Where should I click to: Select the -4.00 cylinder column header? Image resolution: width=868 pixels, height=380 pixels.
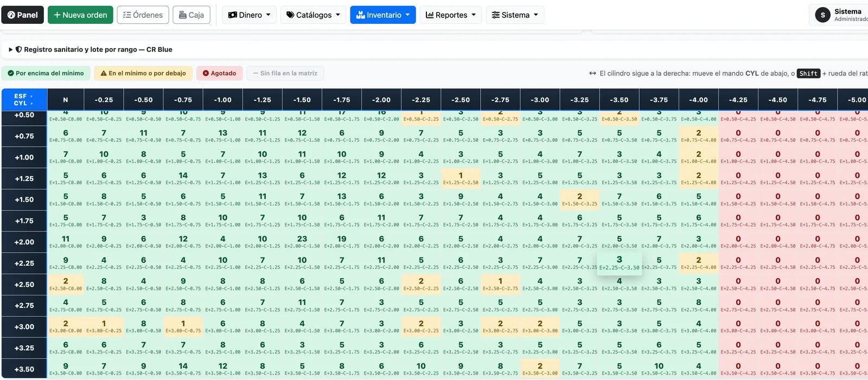pos(699,100)
